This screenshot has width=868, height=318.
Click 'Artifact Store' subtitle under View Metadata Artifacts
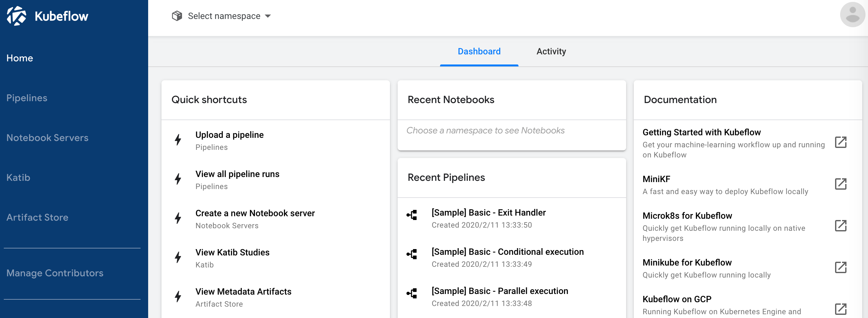click(219, 304)
